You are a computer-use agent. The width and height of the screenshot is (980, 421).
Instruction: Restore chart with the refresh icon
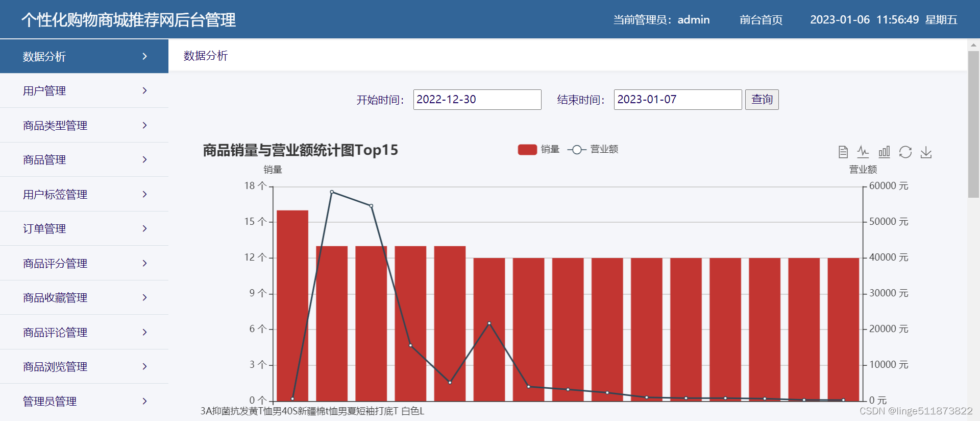click(905, 152)
